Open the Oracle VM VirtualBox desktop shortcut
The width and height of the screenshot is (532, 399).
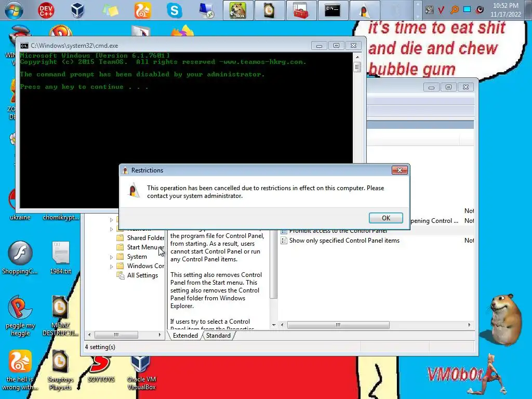141,373
